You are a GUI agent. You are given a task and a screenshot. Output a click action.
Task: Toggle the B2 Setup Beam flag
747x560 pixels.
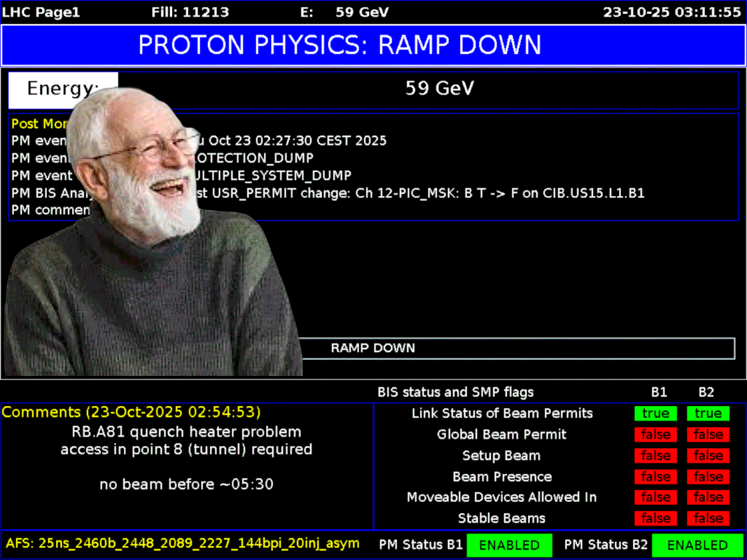tap(708, 456)
